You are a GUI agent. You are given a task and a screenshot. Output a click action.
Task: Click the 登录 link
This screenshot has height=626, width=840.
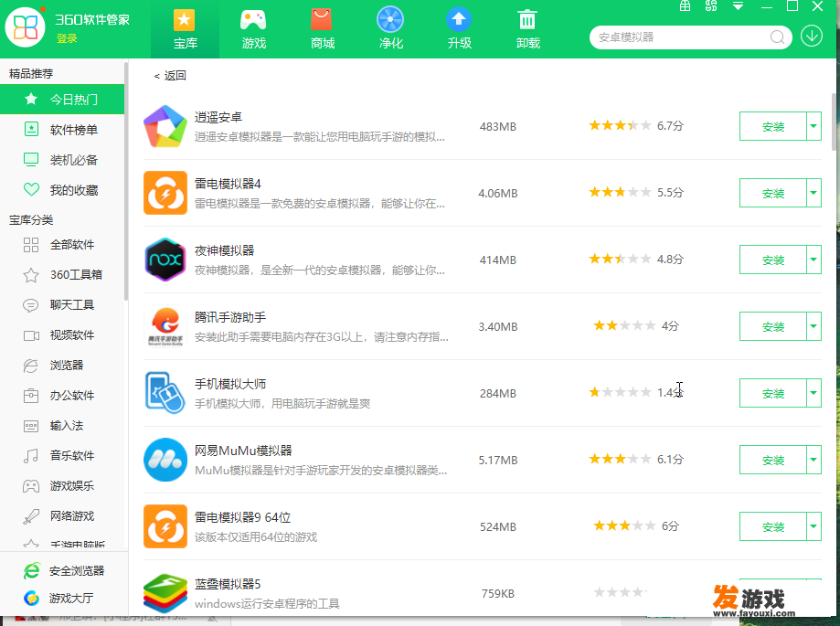tap(67, 38)
